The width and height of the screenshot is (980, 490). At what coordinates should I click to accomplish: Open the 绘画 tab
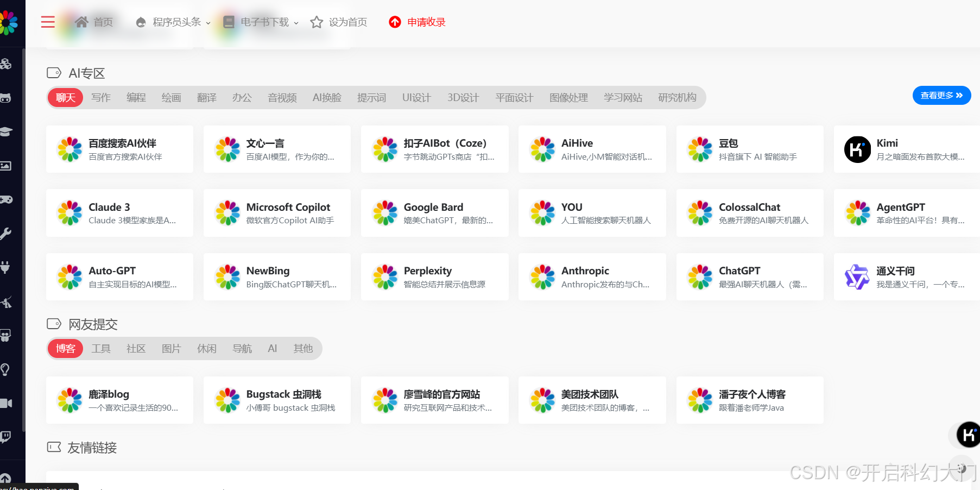pos(172,97)
